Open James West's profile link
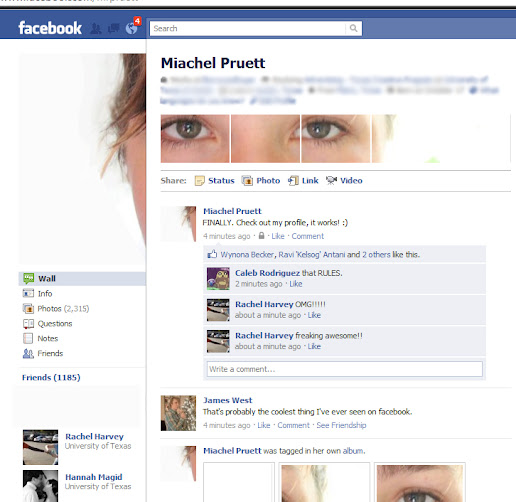This screenshot has height=502, width=516. [228, 400]
